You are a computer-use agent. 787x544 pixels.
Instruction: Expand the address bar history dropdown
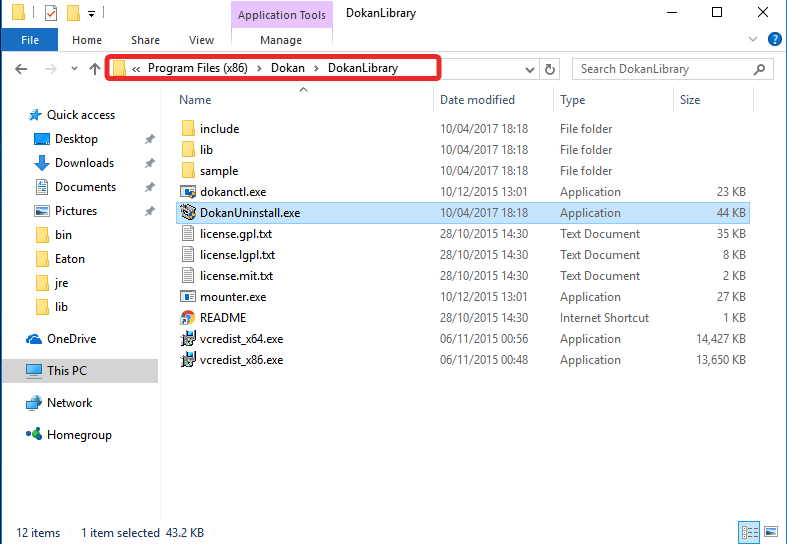point(529,69)
